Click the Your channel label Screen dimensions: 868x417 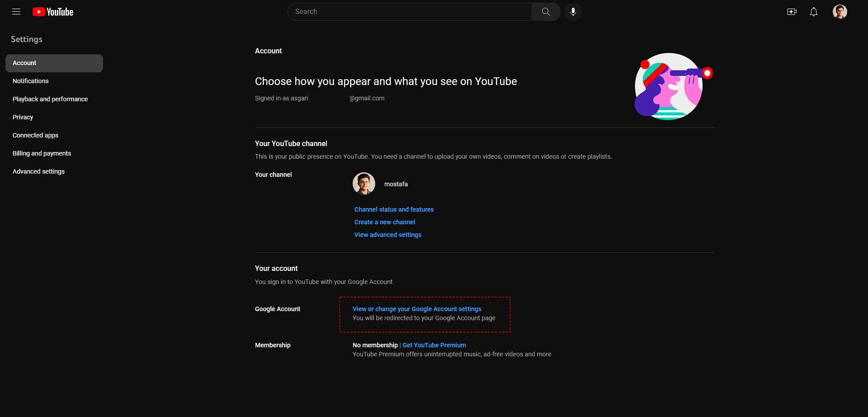274,175
